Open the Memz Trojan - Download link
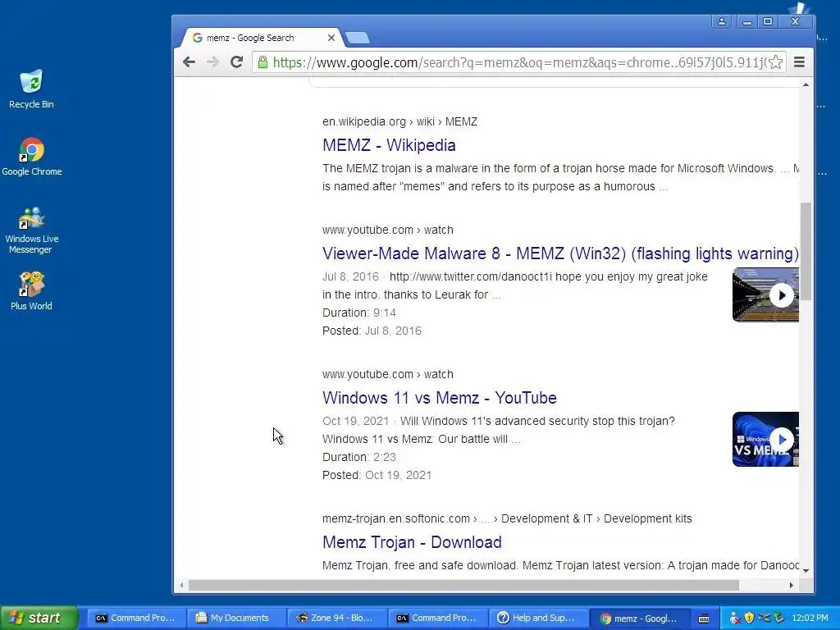The height and width of the screenshot is (630, 840). (412, 542)
